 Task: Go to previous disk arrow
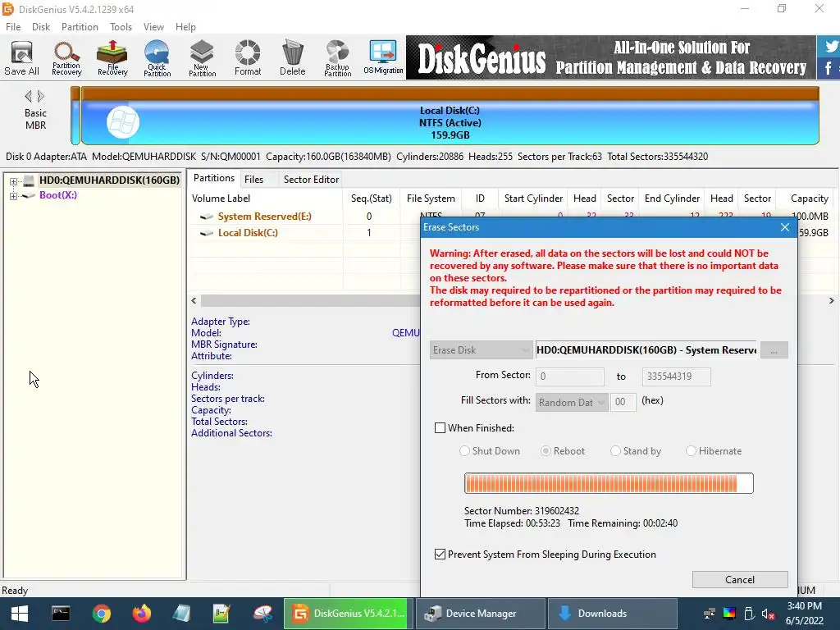tap(28, 97)
